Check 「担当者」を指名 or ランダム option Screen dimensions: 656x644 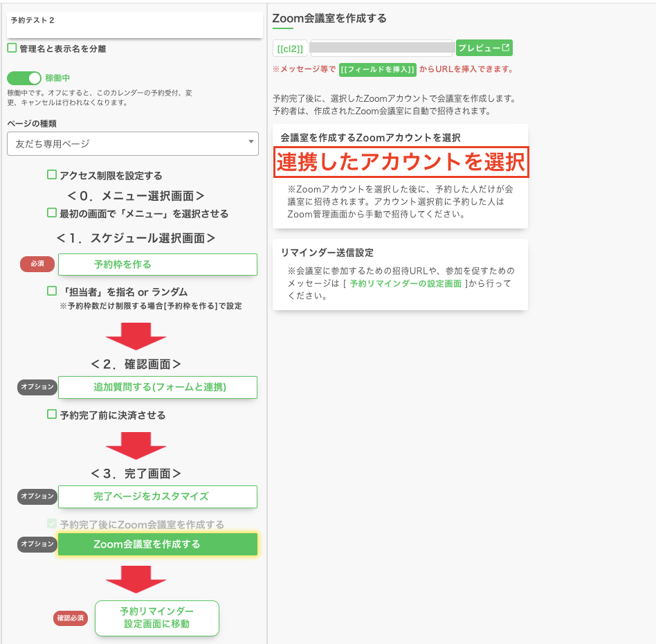52,292
